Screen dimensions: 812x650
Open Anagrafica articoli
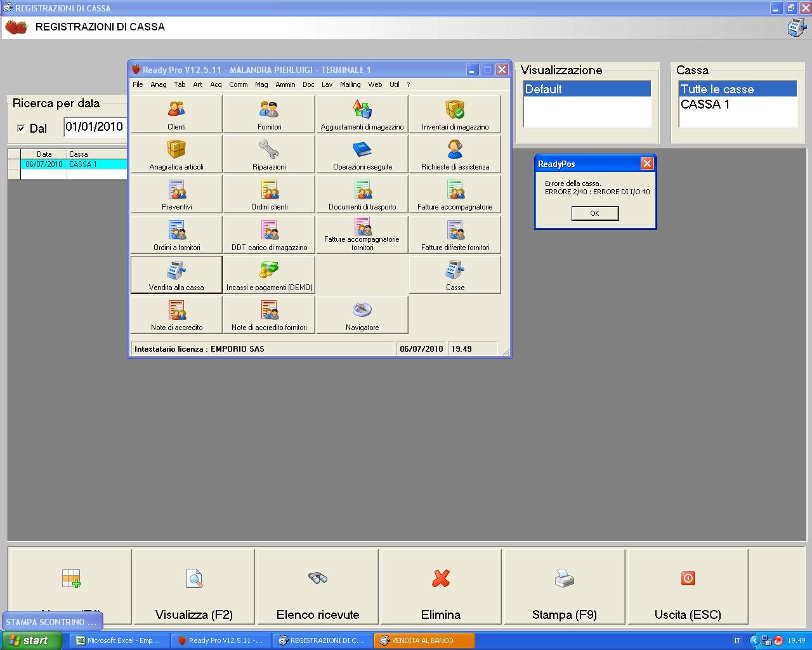coord(176,154)
